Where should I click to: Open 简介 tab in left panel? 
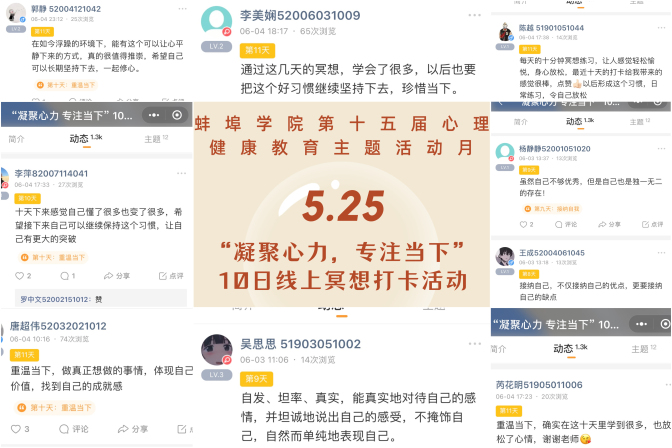16,139
